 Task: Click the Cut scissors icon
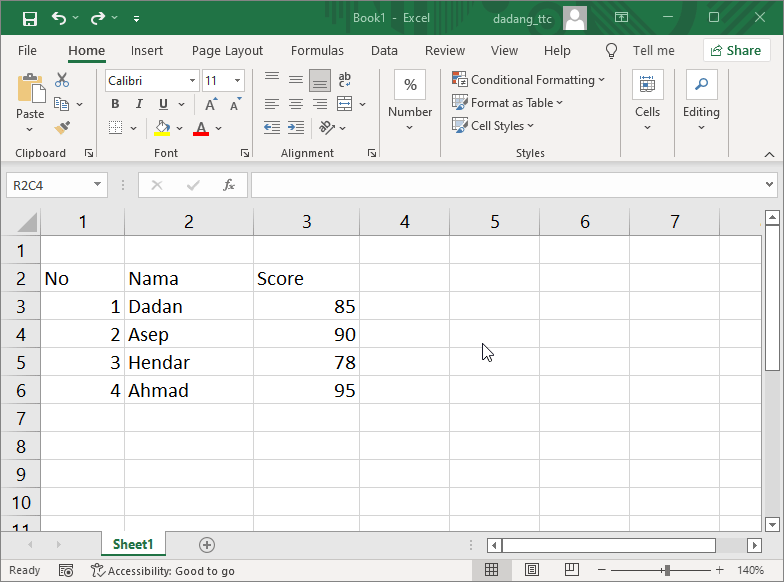62,80
